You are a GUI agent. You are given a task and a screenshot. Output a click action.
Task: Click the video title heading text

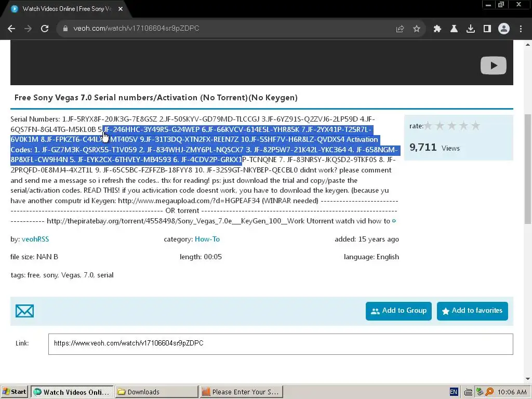click(x=156, y=98)
